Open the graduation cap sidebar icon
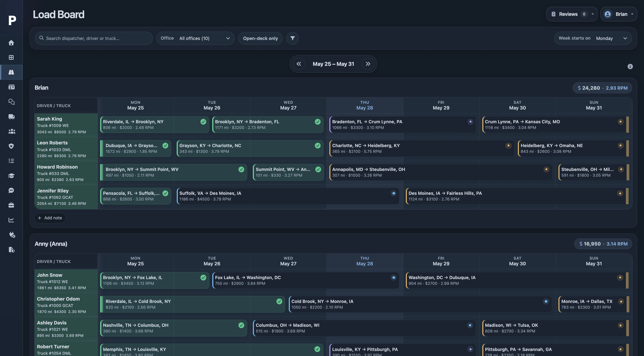Screen dimensions: 644x356 [11, 175]
